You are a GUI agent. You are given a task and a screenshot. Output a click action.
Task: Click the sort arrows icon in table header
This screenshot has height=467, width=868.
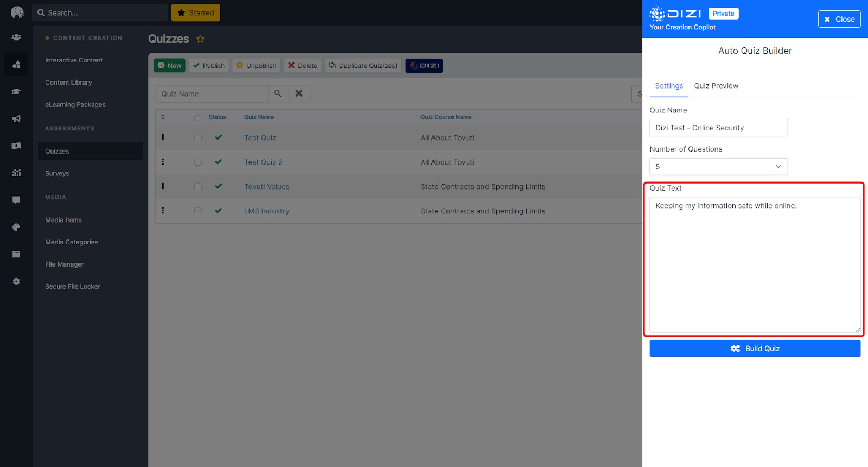(163, 117)
